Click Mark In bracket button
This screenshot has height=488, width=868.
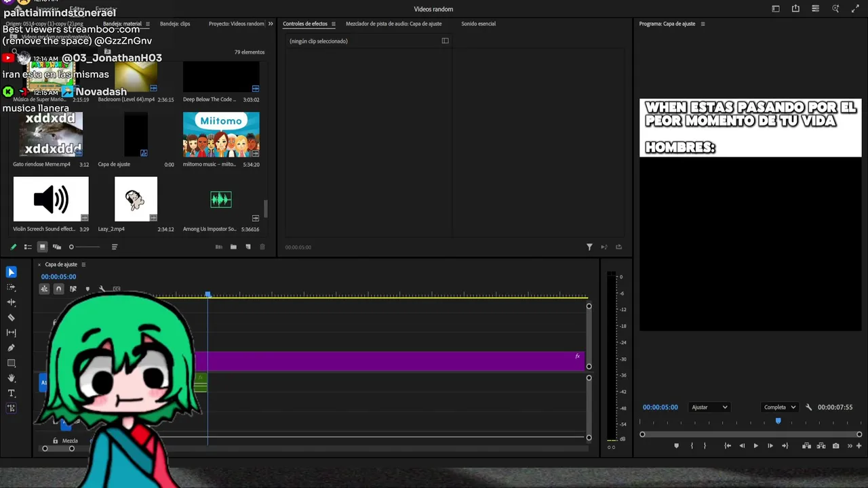[692, 446]
